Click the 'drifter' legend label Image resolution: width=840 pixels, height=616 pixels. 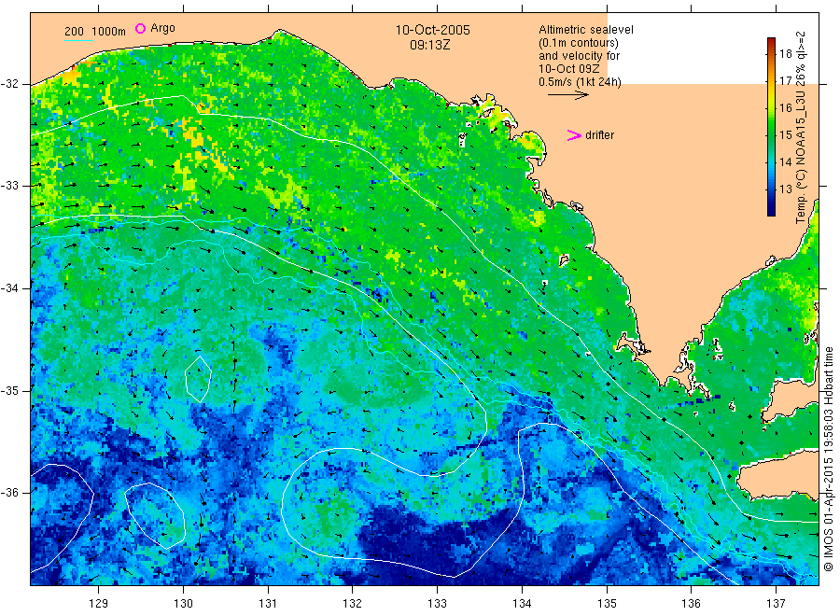point(599,135)
